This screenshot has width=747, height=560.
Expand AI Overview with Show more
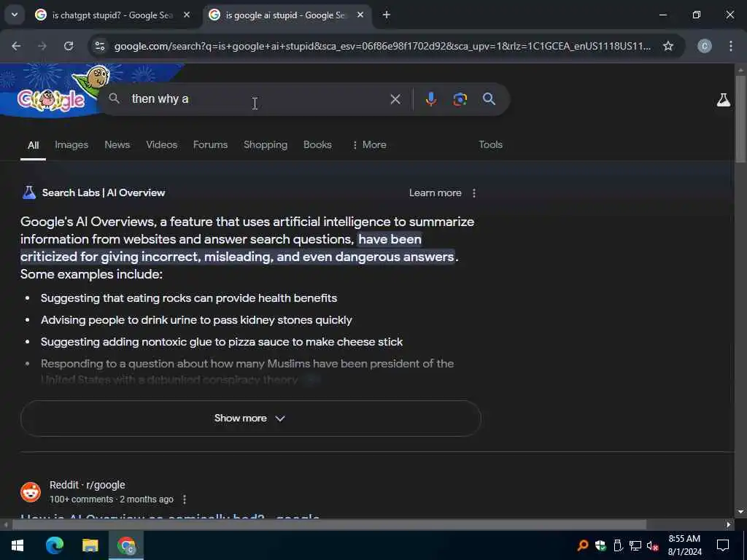tap(251, 418)
